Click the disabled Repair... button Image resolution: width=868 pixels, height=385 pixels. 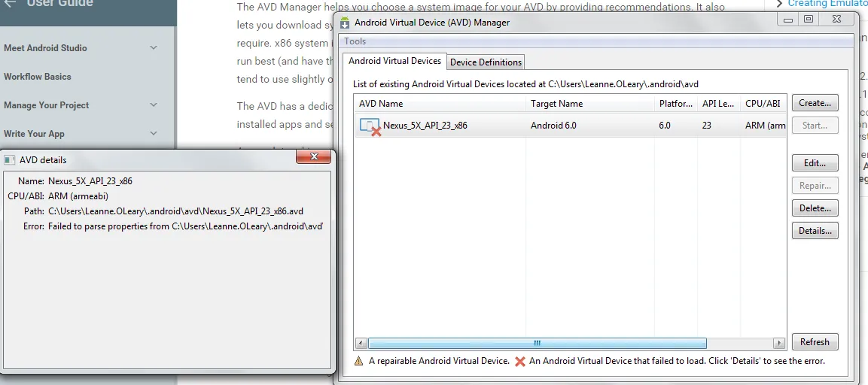coord(815,186)
